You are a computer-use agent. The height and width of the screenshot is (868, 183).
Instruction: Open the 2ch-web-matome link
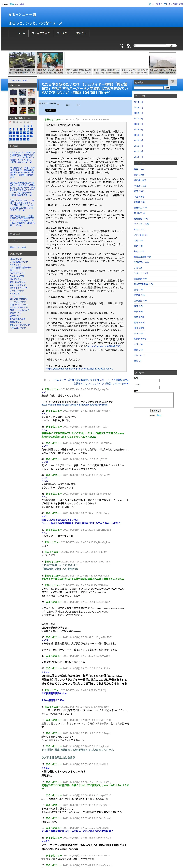[x=18, y=299]
